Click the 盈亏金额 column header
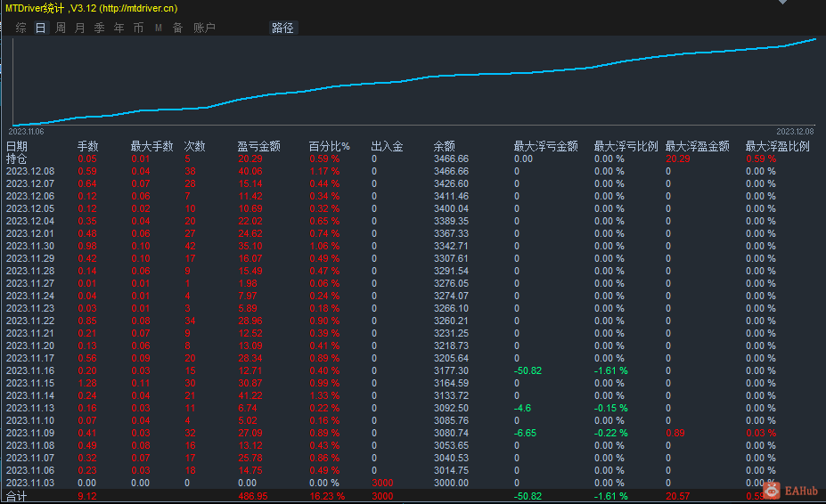Screen dimensions: 826x504 point(258,146)
